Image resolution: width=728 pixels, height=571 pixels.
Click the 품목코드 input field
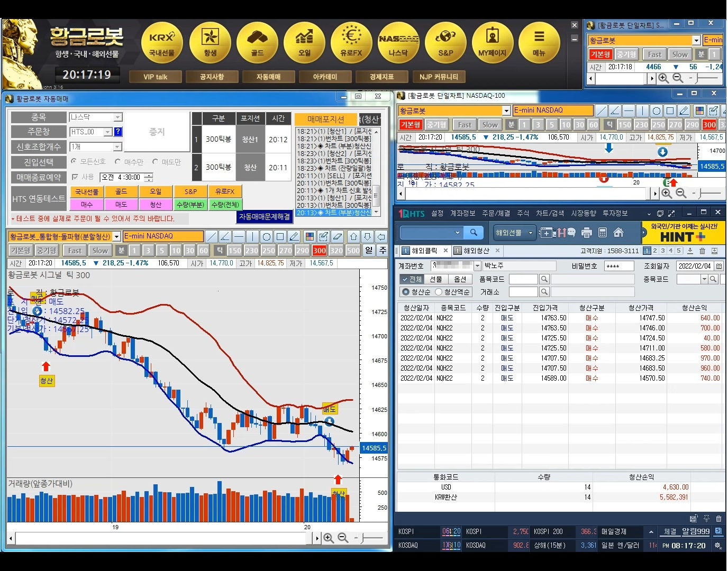(523, 279)
